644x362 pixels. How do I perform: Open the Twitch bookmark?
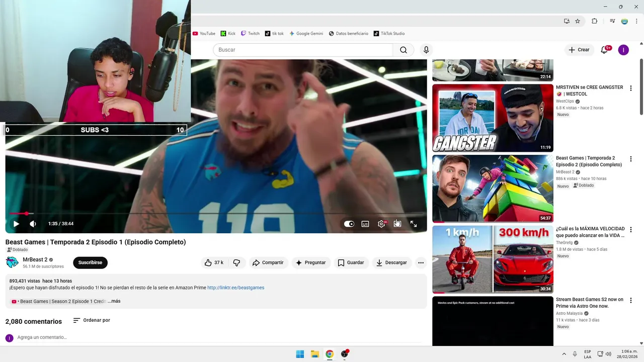[250, 34]
